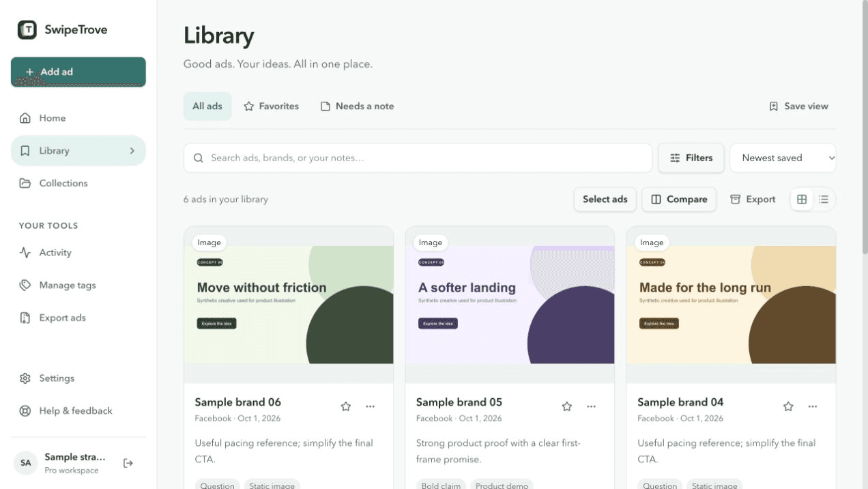Open the Activity tool
Image resolution: width=868 pixels, height=489 pixels.
[x=78, y=253]
